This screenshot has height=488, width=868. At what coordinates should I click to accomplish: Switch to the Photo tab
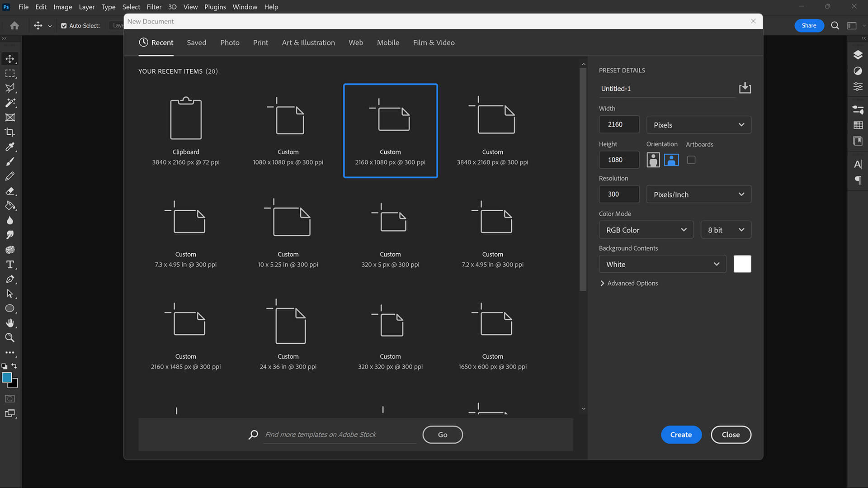pos(230,43)
